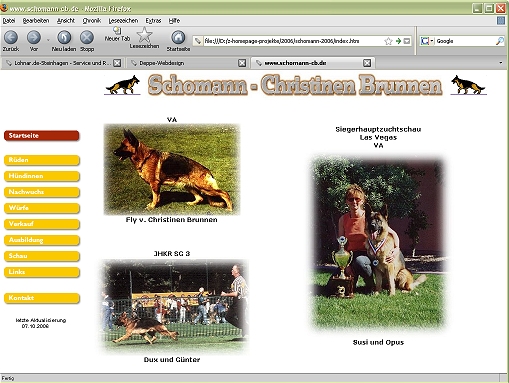Reload the page with Neu laden
The width and height of the screenshot is (509, 383).
pyautogui.click(x=64, y=38)
